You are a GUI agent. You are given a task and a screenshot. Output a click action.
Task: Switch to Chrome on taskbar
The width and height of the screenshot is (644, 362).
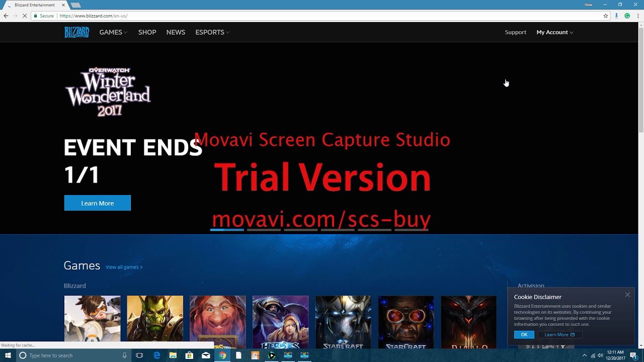click(222, 355)
